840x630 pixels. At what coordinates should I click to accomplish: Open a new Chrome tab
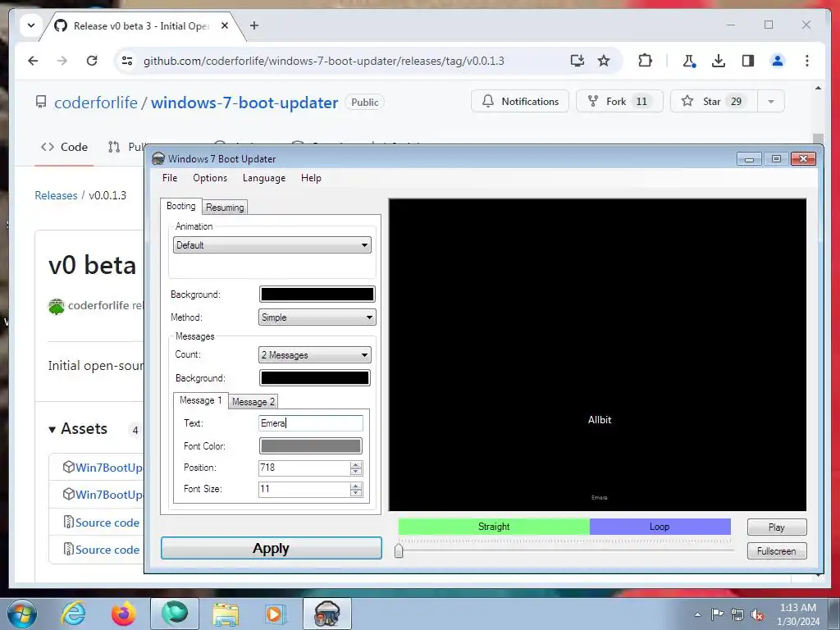(254, 25)
